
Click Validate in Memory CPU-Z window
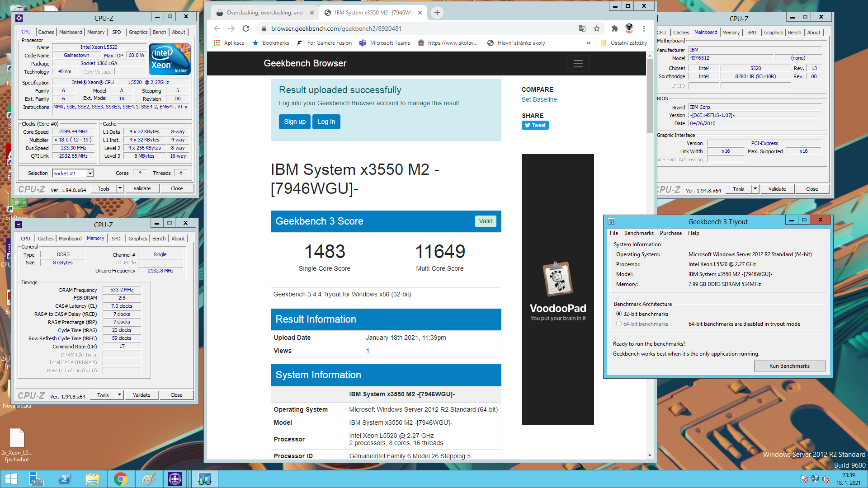tap(142, 395)
